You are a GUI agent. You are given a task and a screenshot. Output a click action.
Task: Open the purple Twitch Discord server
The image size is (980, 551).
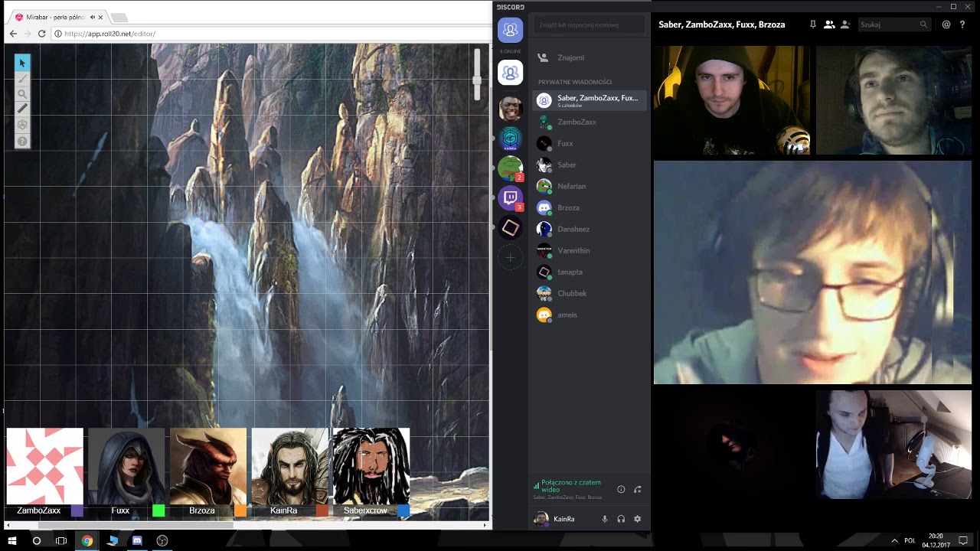(x=511, y=198)
